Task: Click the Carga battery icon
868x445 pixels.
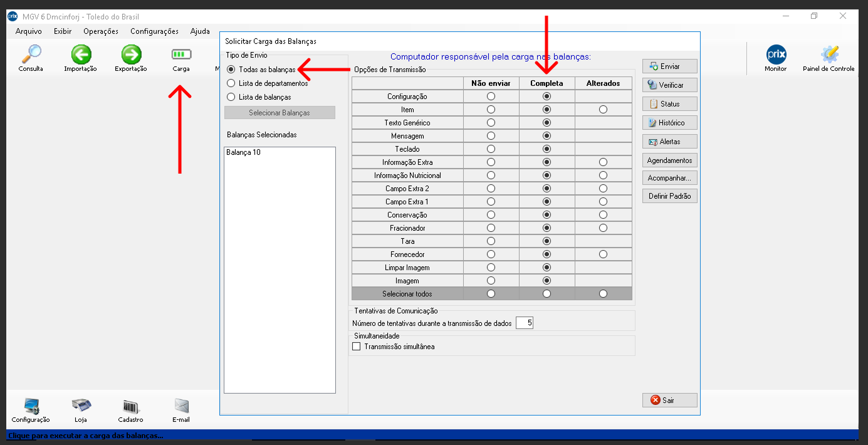Action: pos(181,55)
